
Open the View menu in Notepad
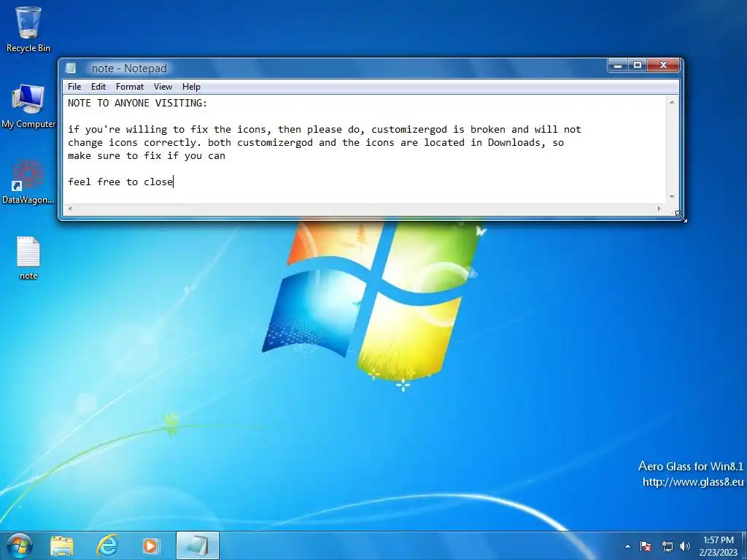pyautogui.click(x=163, y=87)
